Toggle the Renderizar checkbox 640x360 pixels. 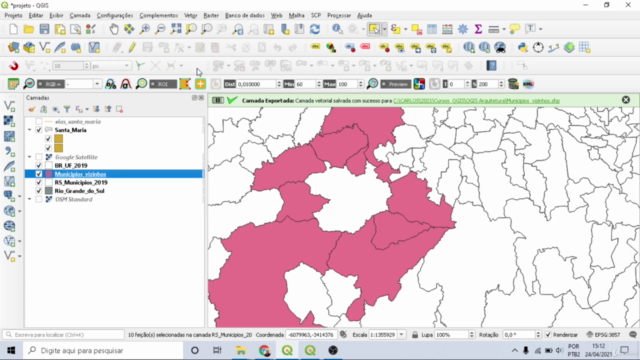tap(548, 335)
